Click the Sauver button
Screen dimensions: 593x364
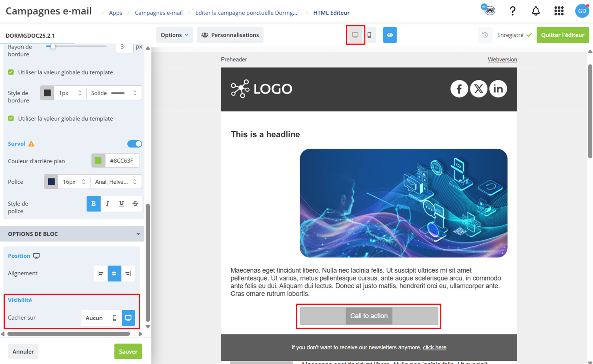128,351
